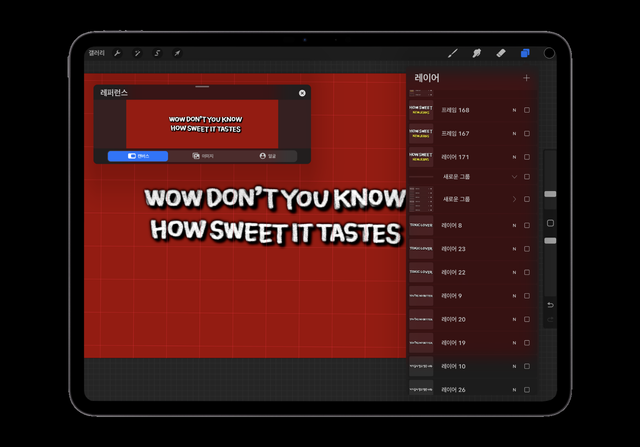This screenshot has height=447, width=640.
Task: Activate the Selection S-shaped tool
Action: click(157, 53)
